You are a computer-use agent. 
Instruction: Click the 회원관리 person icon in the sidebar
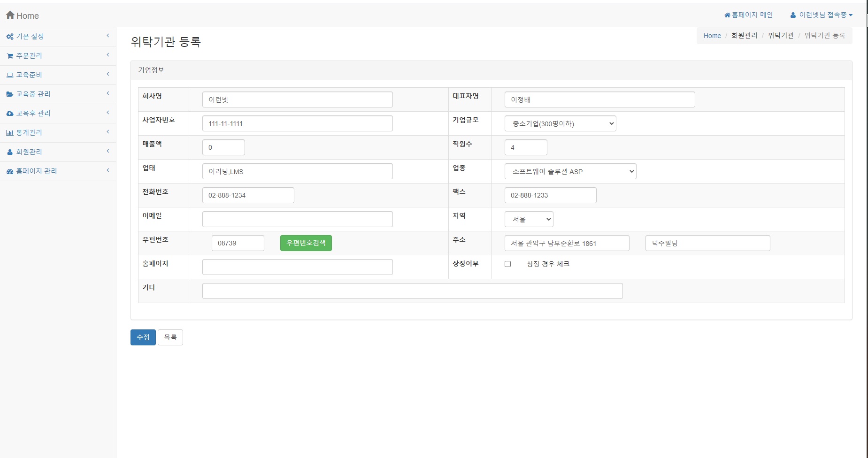pos(10,152)
